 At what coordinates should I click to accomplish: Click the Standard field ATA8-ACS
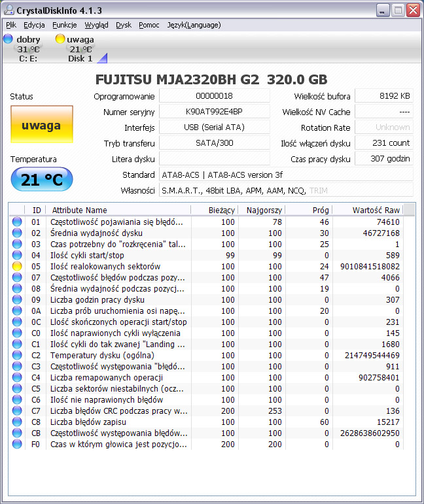coord(286,175)
